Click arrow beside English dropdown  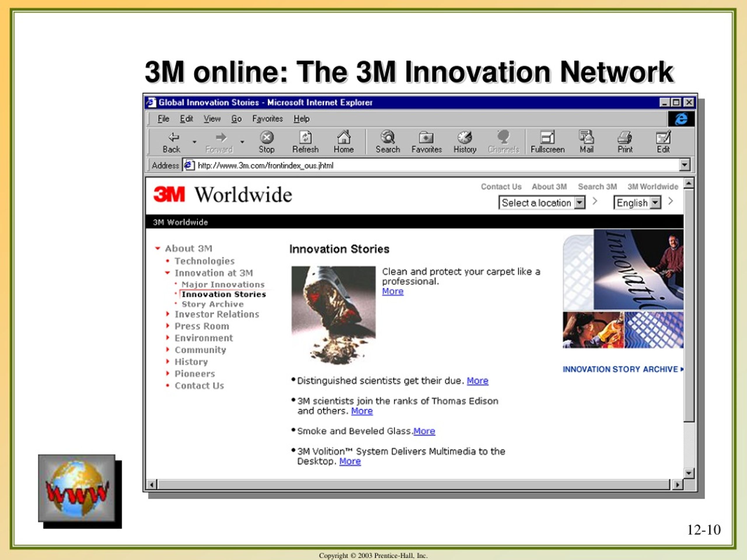point(671,202)
